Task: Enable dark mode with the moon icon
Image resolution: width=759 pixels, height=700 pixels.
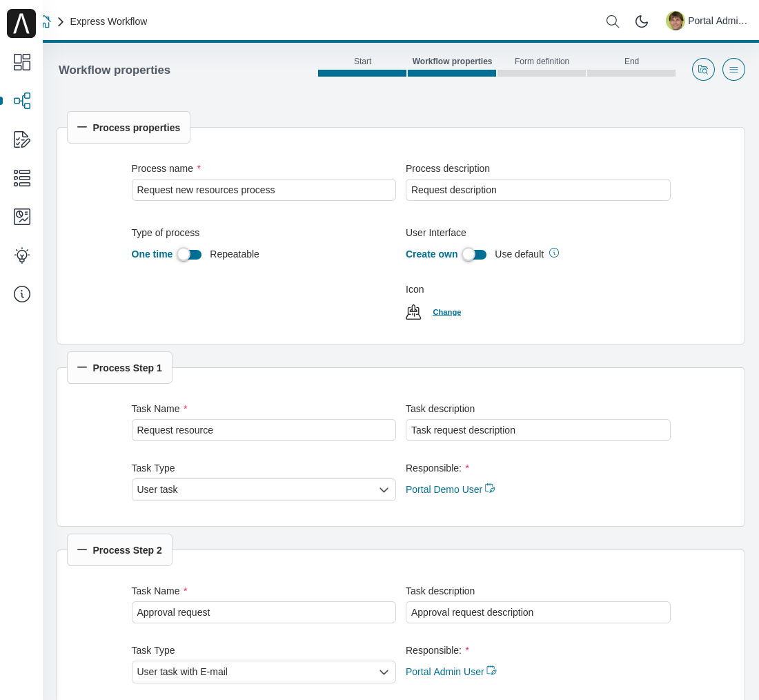Action: (642, 21)
